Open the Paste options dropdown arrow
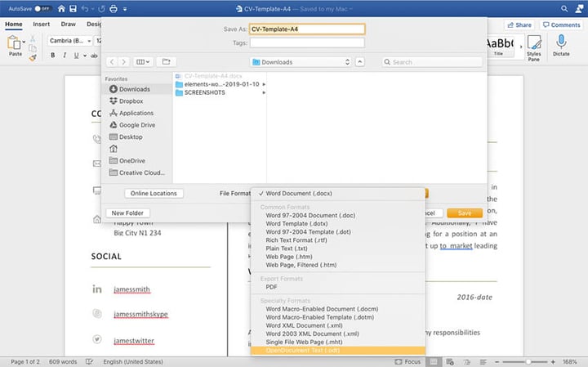This screenshot has width=588, height=367. coord(24,42)
